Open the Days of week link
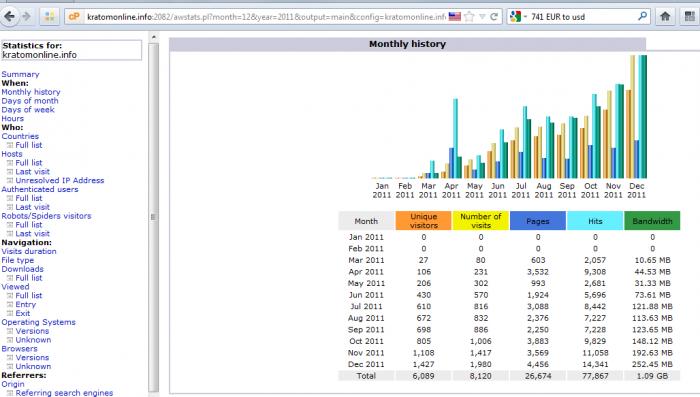The image size is (700, 397). (28, 110)
